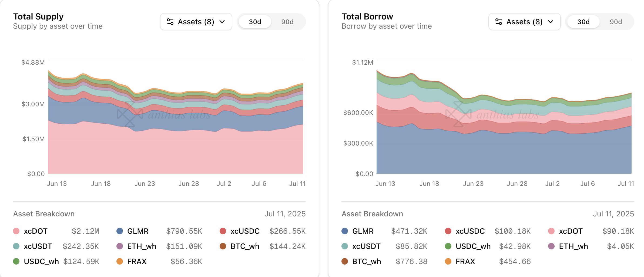Click xcUSDC supply value $266.55K
Image resolution: width=644 pixels, height=277 pixels.
[287, 231]
